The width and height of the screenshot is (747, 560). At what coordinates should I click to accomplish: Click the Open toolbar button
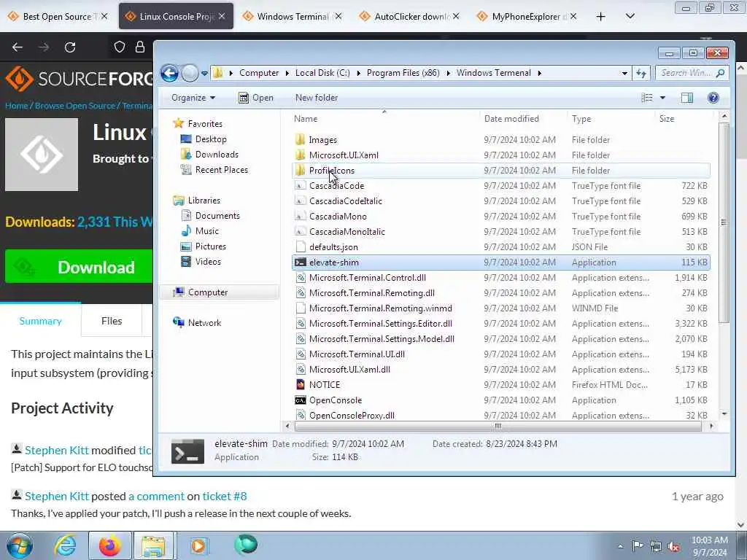click(x=256, y=98)
